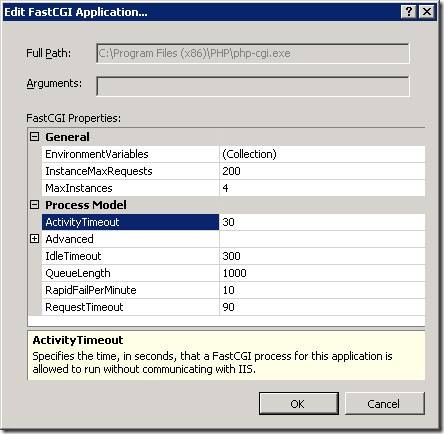Screen dimensions: 444x434
Task: Collapse the General section
Action: coord(34,137)
